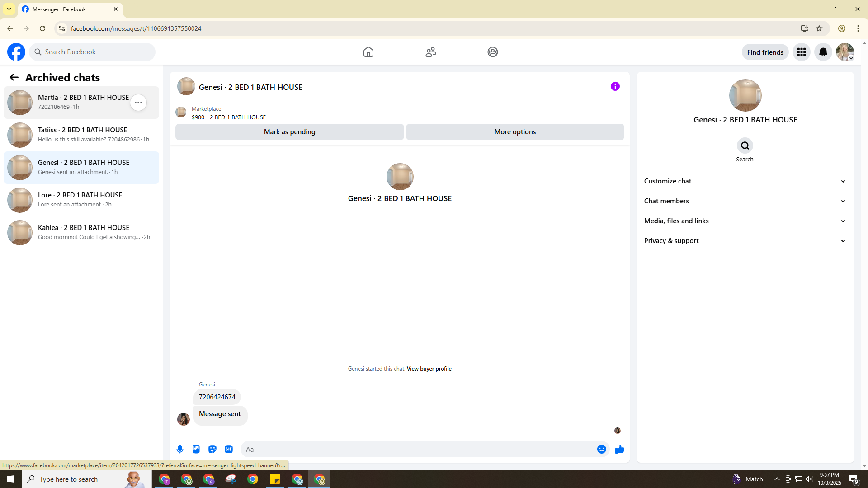Open the Home feed icon

tap(368, 52)
